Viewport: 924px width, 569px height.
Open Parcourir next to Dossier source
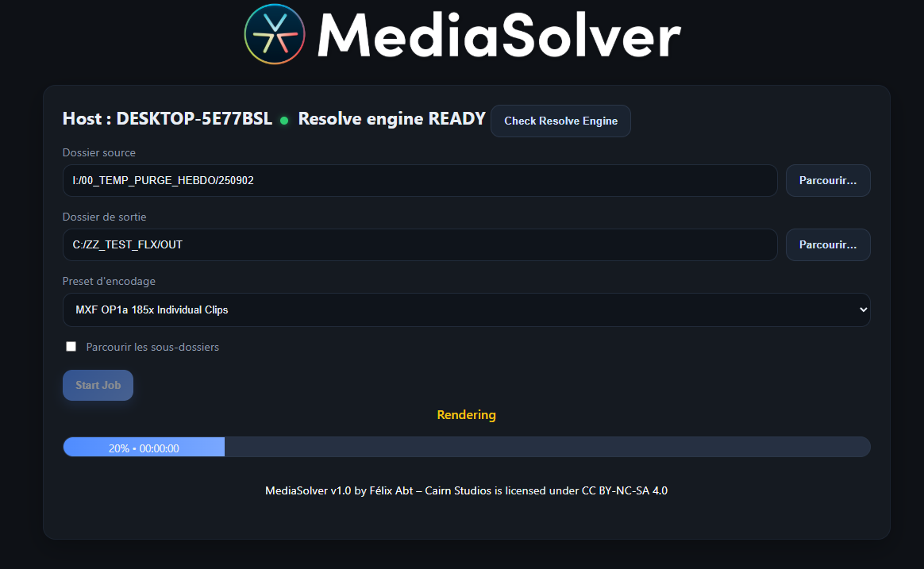pos(827,180)
